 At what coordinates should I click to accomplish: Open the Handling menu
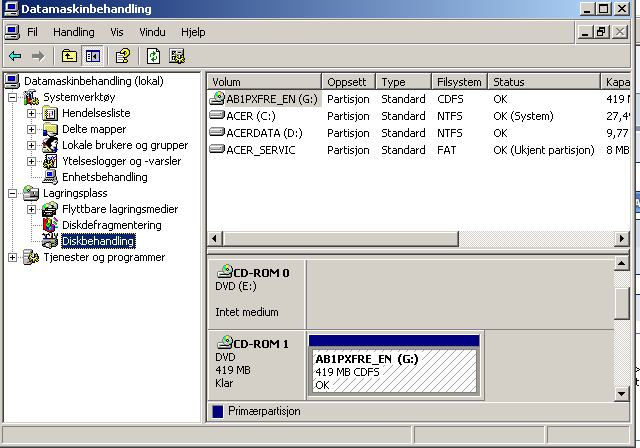[x=73, y=32]
